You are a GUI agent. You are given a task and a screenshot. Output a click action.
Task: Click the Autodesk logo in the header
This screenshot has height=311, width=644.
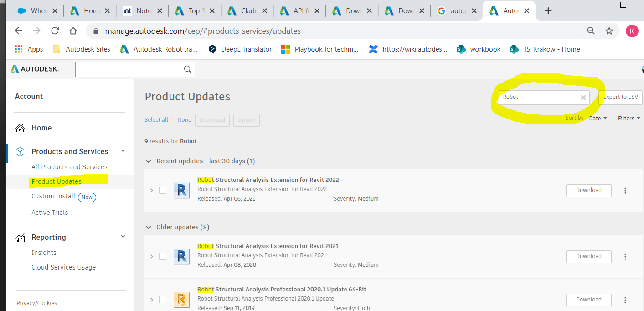[35, 69]
